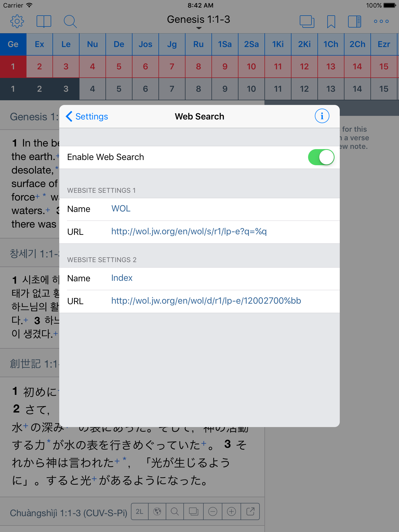
Task: Select chapter 5 in red row
Action: coord(119,66)
